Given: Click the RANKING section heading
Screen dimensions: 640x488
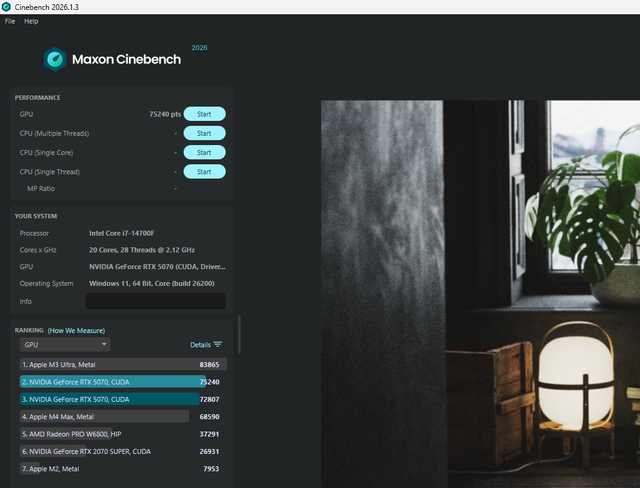Looking at the screenshot, I should click(29, 330).
